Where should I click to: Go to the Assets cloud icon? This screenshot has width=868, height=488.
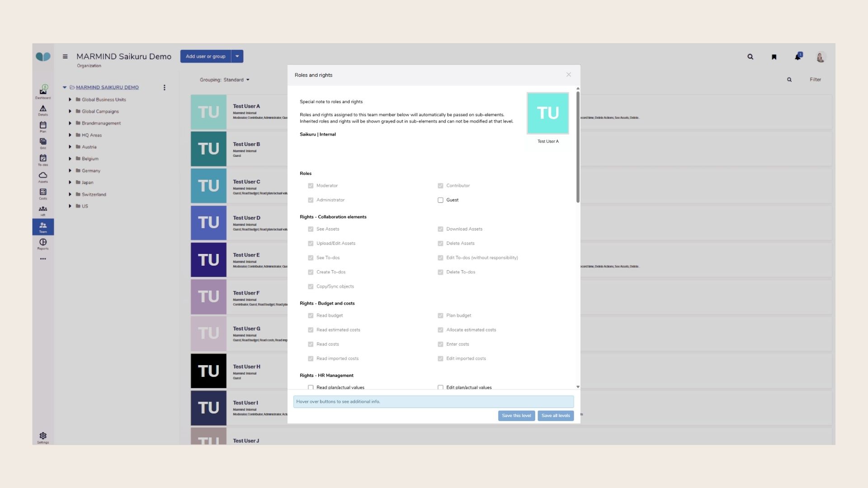click(x=43, y=176)
